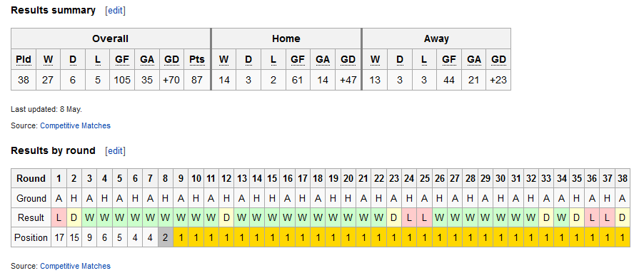Click Overall GD column header
The height and width of the screenshot is (273, 644).
pyautogui.click(x=171, y=59)
